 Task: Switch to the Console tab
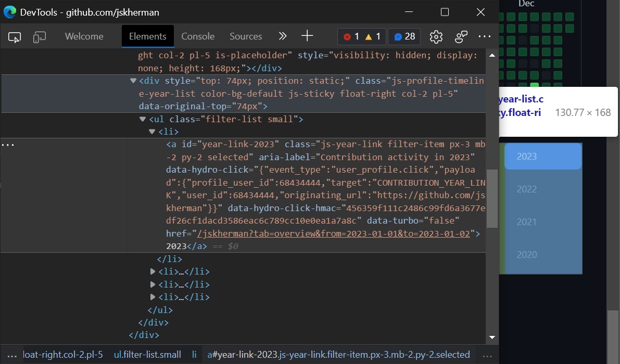click(x=198, y=36)
